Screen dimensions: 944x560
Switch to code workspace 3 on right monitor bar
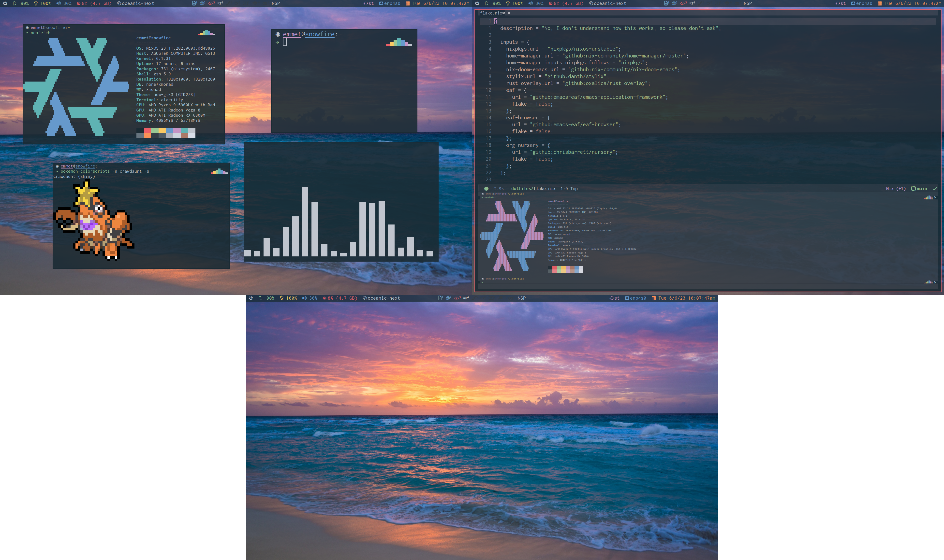pos(683,3)
